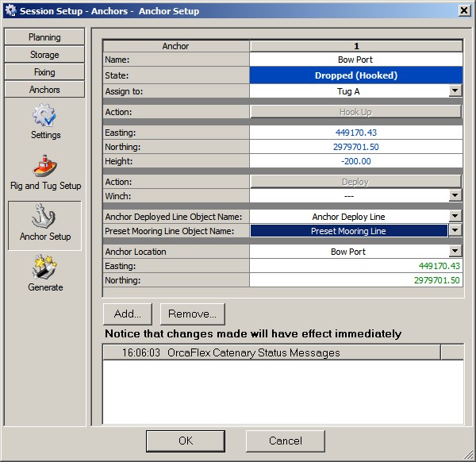This screenshot has width=476, height=462.
Task: Expand Anchor Deployed Line Object Name dropdown
Action: [x=455, y=216]
